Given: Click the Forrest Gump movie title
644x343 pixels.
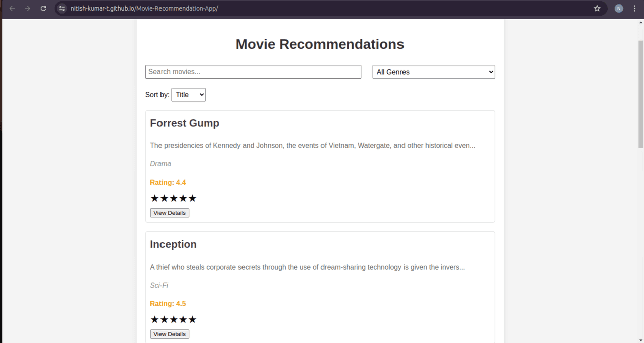Looking at the screenshot, I should pos(185,123).
